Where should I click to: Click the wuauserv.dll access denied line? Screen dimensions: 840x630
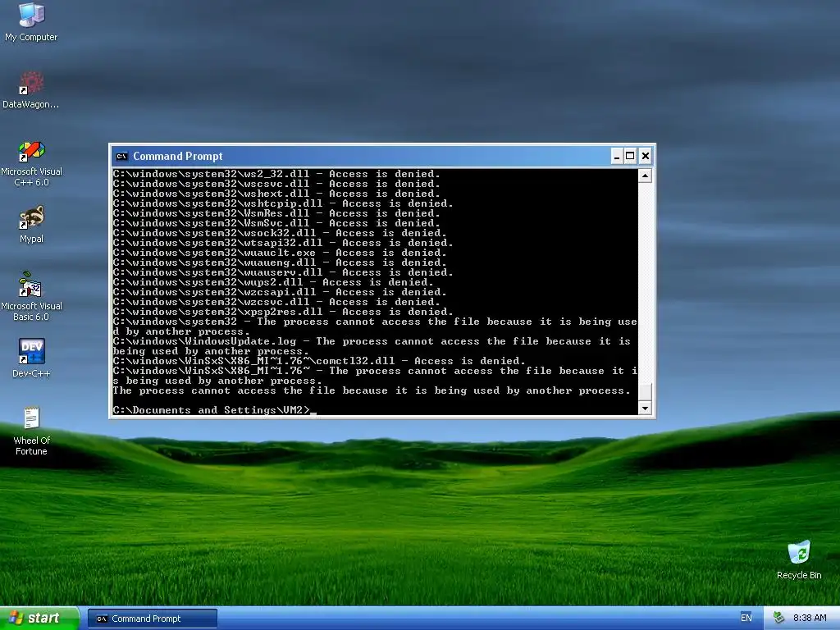[283, 272]
